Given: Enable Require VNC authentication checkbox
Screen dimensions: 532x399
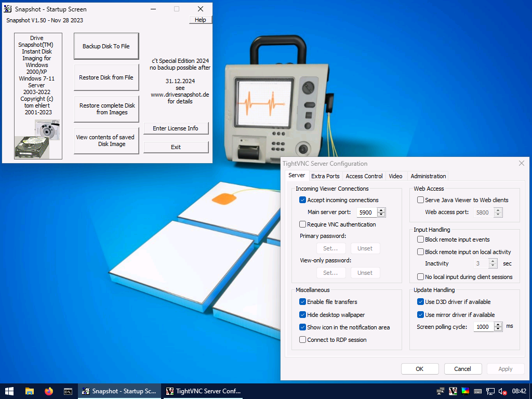Looking at the screenshot, I should [x=303, y=224].
